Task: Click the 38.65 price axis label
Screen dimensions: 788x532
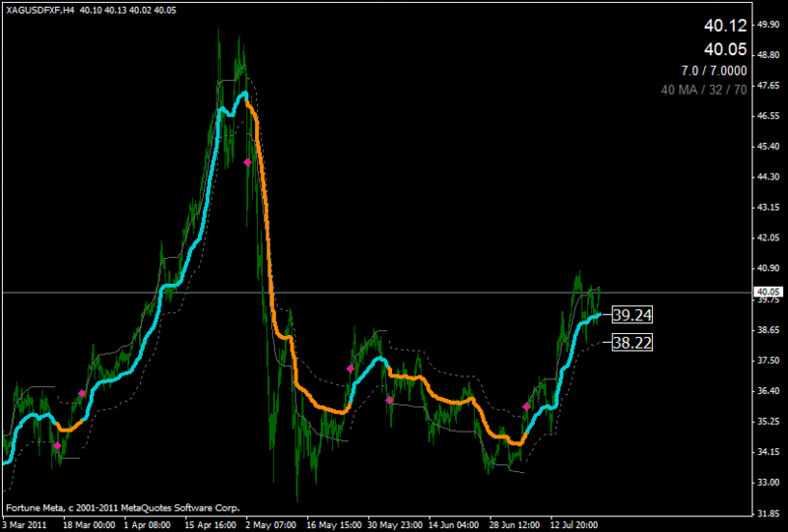Action: (x=768, y=330)
